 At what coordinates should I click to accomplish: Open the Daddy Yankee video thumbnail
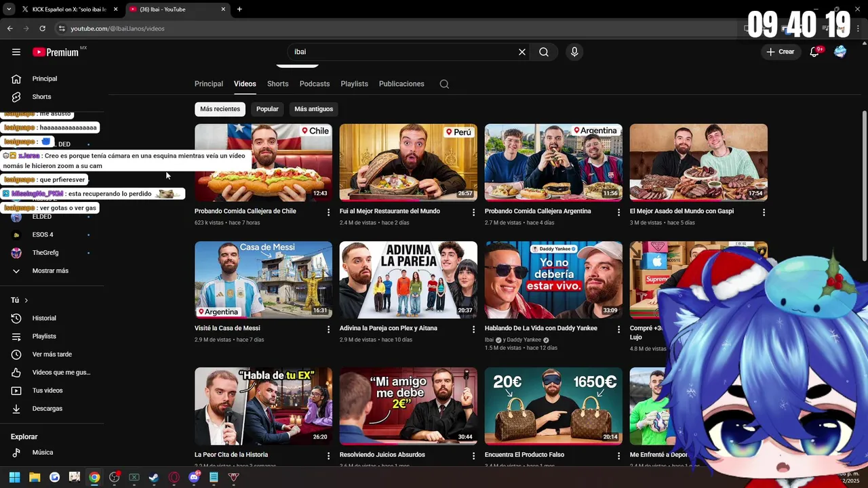553,280
